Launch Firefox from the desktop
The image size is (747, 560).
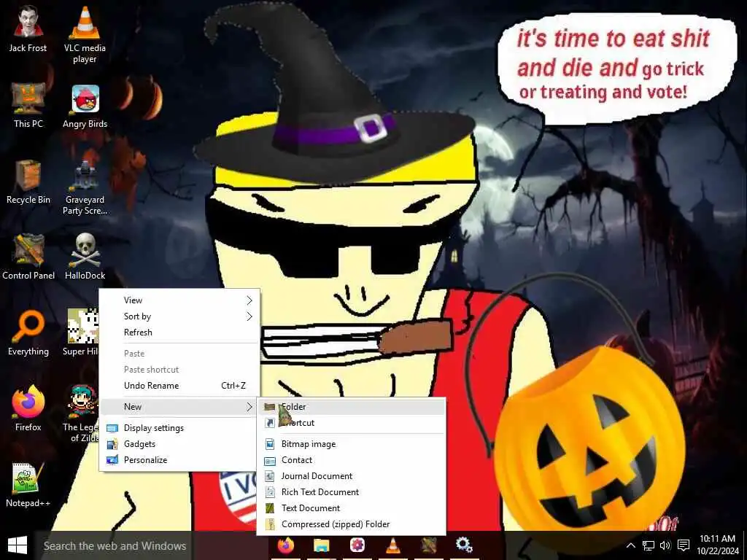28,408
